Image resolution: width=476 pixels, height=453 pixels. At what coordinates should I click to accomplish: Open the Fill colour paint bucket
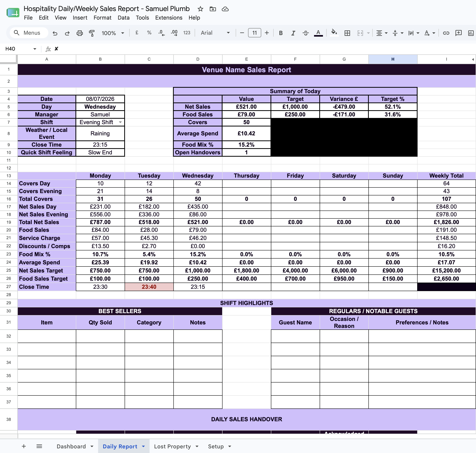click(334, 33)
